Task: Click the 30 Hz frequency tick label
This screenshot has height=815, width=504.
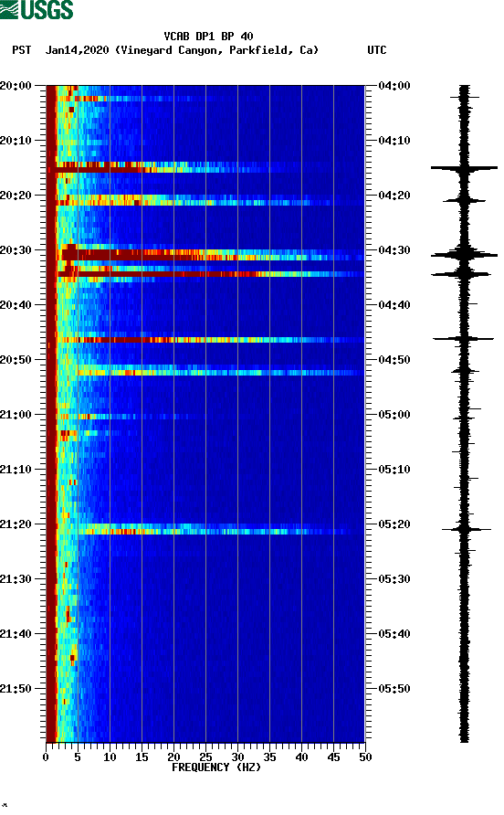Action: 237,757
